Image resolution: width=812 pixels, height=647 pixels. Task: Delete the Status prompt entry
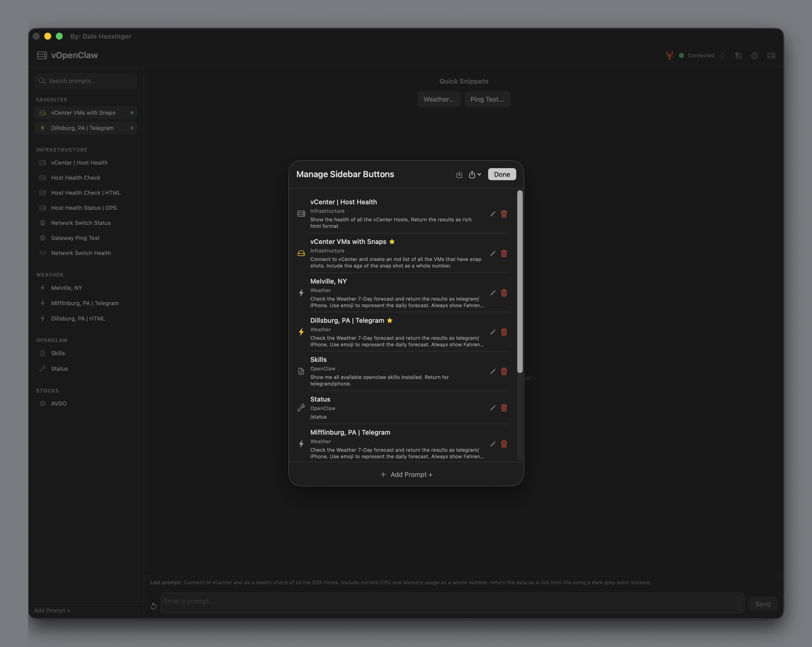point(504,408)
